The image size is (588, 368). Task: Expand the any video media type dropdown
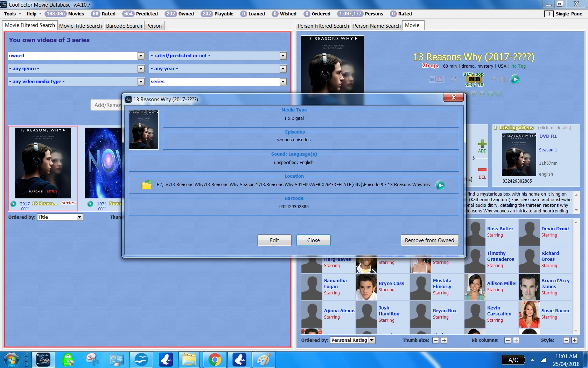coord(141,82)
